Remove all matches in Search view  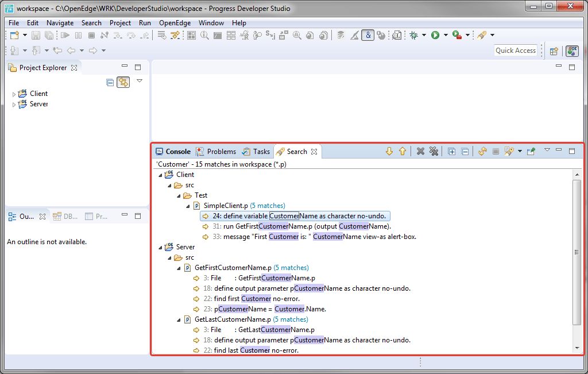point(434,151)
